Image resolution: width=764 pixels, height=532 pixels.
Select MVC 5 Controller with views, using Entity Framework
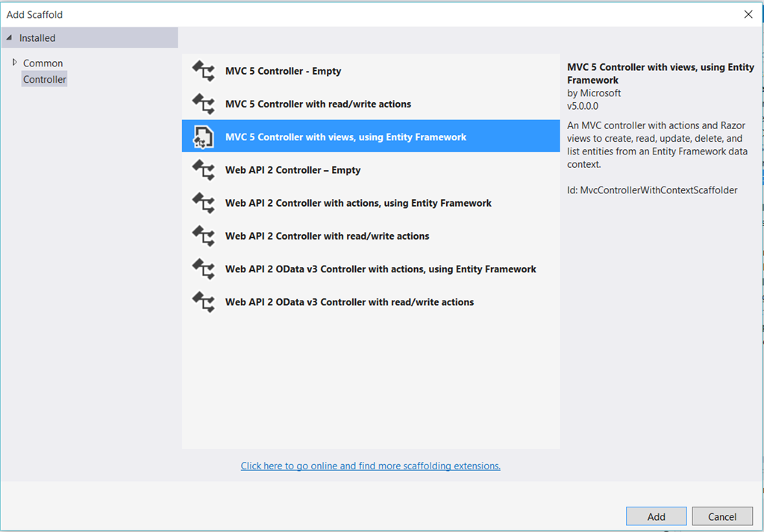(371, 136)
